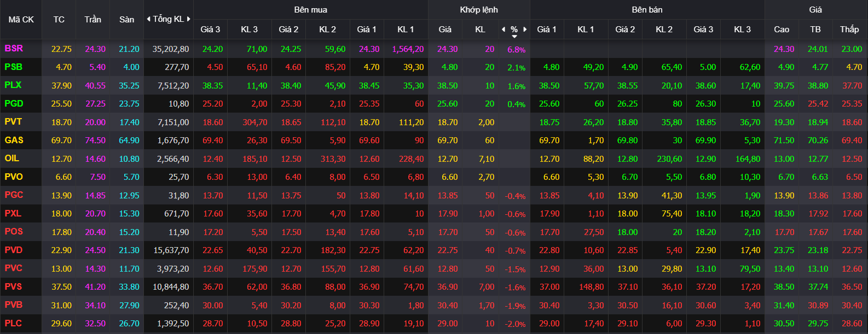Viewport: 868px width, 334px height.
Task: Open the PGD stock symbol
Action: (14, 104)
